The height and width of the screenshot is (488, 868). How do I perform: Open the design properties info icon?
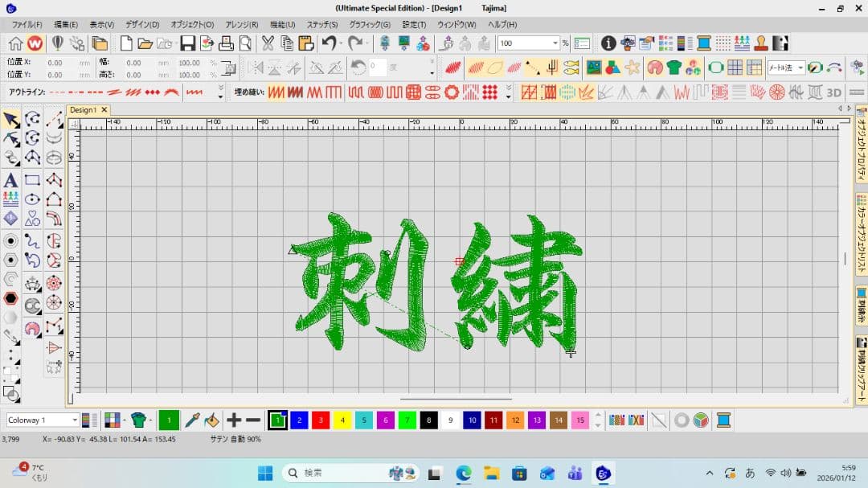pos(608,43)
